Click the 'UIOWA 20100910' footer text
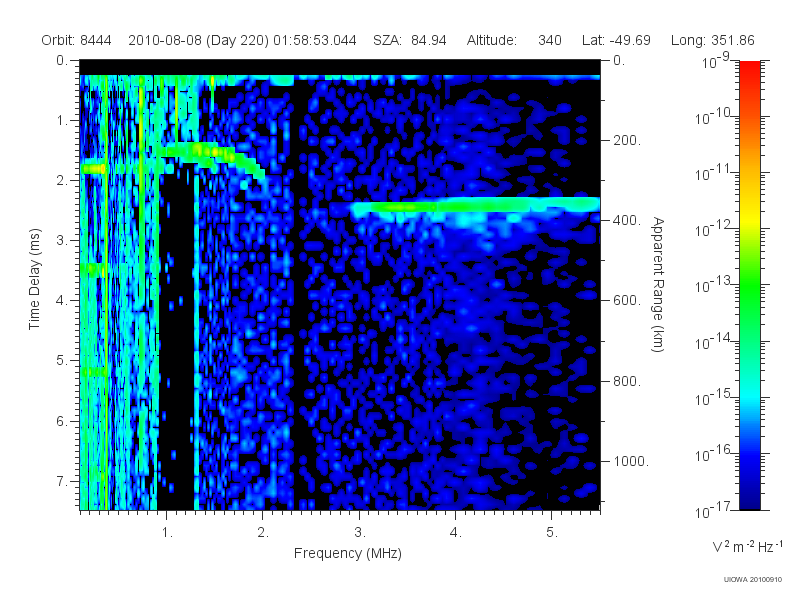Image resolution: width=800 pixels, height=600 pixels. coord(753,580)
